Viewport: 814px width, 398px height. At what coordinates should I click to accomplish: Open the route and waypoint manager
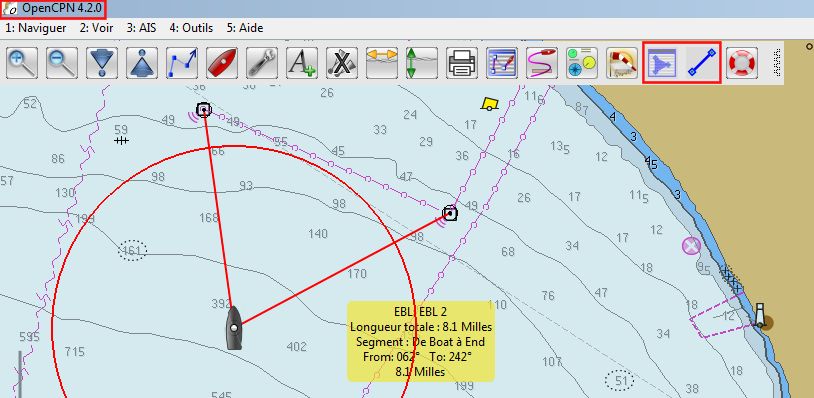[502, 63]
